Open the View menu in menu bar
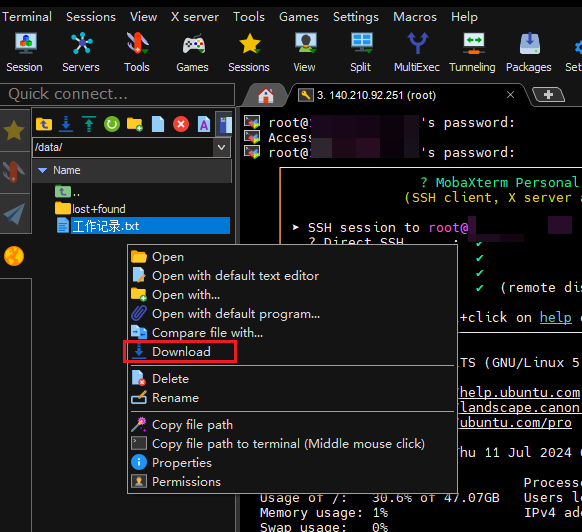Viewport: 582px width, 532px height. (143, 17)
